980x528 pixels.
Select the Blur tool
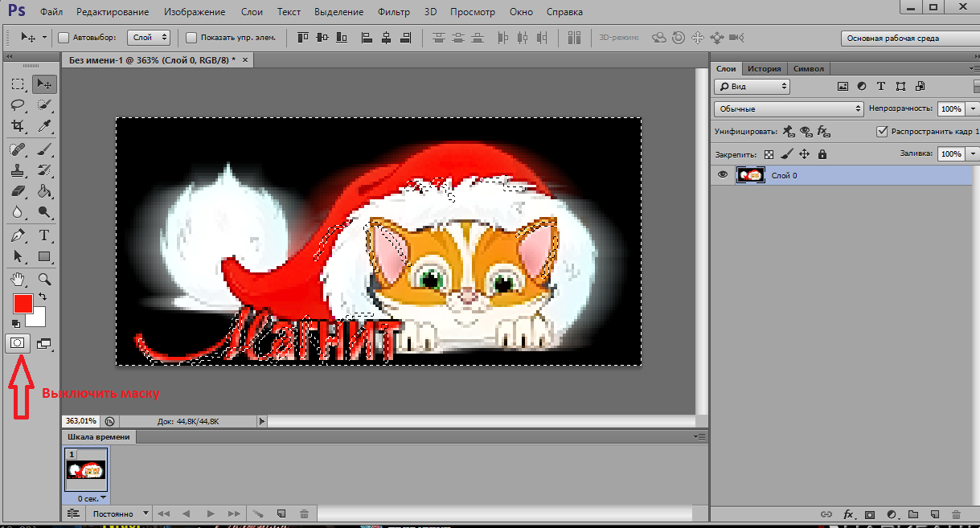pos(19,212)
